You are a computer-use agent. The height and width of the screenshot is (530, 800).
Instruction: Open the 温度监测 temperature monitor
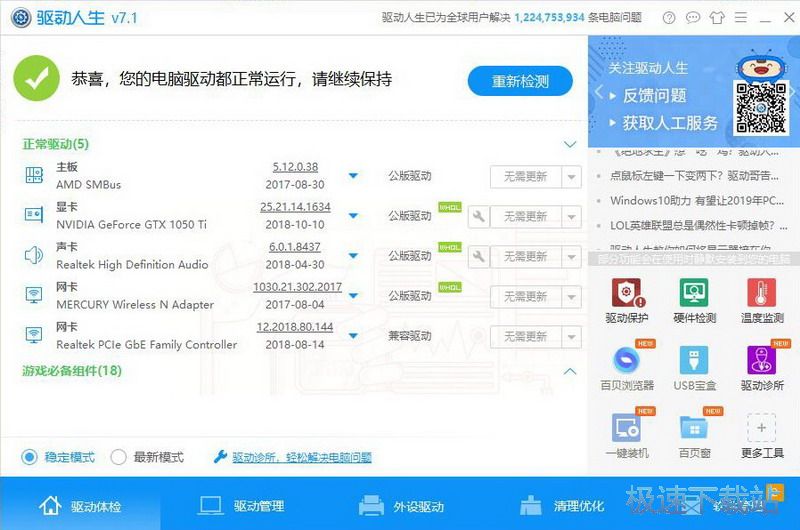coord(762,300)
